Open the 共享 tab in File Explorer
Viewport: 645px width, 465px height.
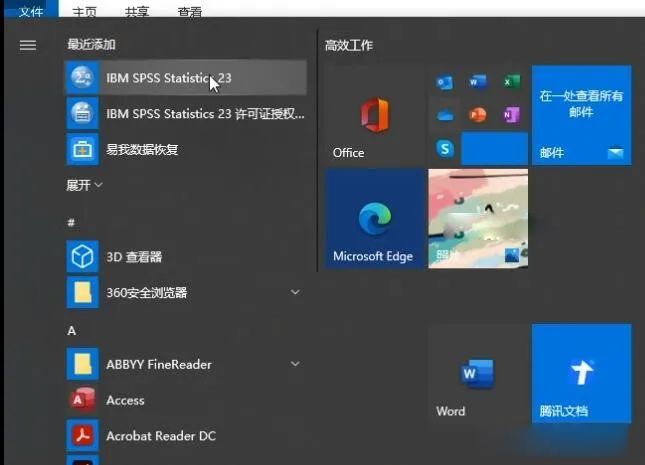pyautogui.click(x=137, y=12)
